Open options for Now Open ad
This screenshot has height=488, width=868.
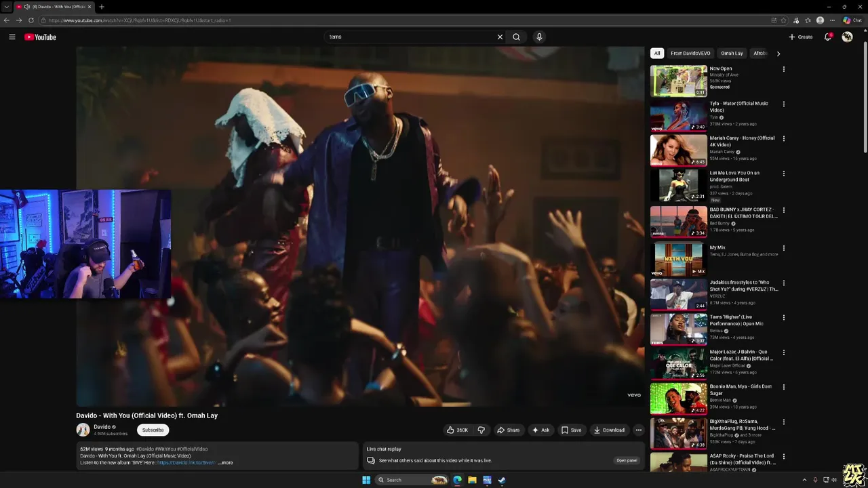tap(783, 69)
